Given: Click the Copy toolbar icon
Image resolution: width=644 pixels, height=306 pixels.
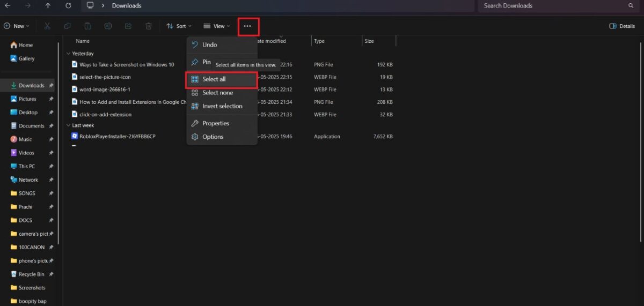Looking at the screenshot, I should click(x=68, y=26).
